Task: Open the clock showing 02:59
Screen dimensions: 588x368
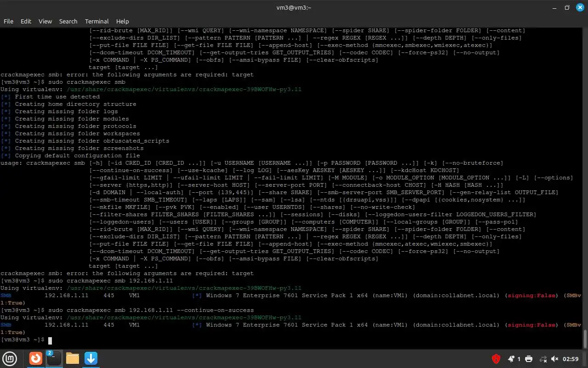Action: pos(571,359)
